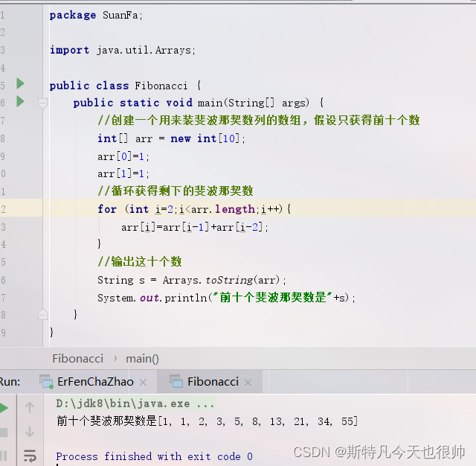
Task: Switch to the ErFenChaZhao run tab
Action: (x=95, y=382)
